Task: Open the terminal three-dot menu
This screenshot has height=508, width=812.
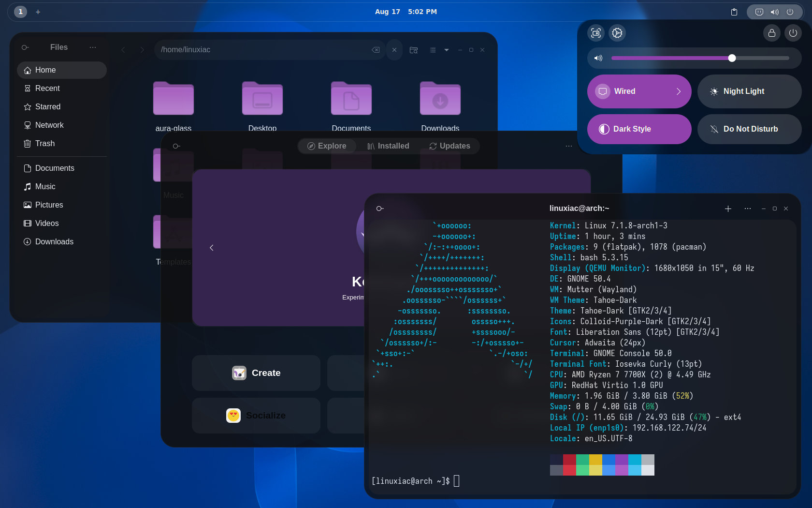Action: pyautogui.click(x=748, y=209)
